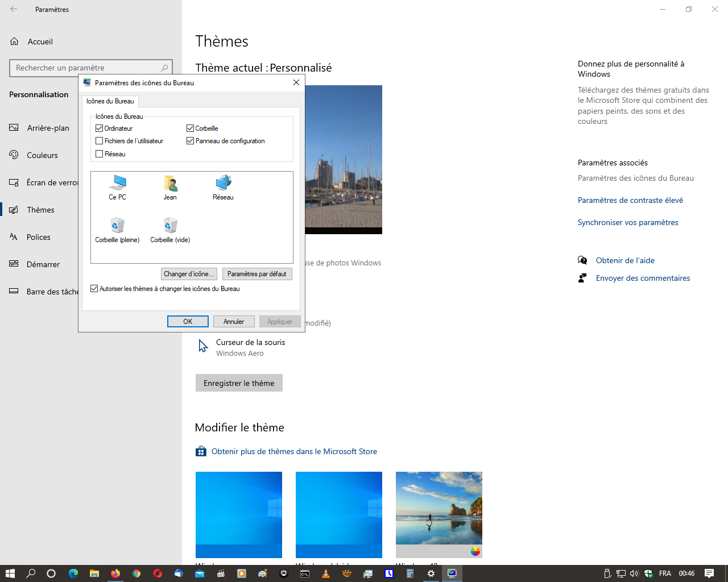
Task: Open Windows Security shield tray icon
Action: 648,573
